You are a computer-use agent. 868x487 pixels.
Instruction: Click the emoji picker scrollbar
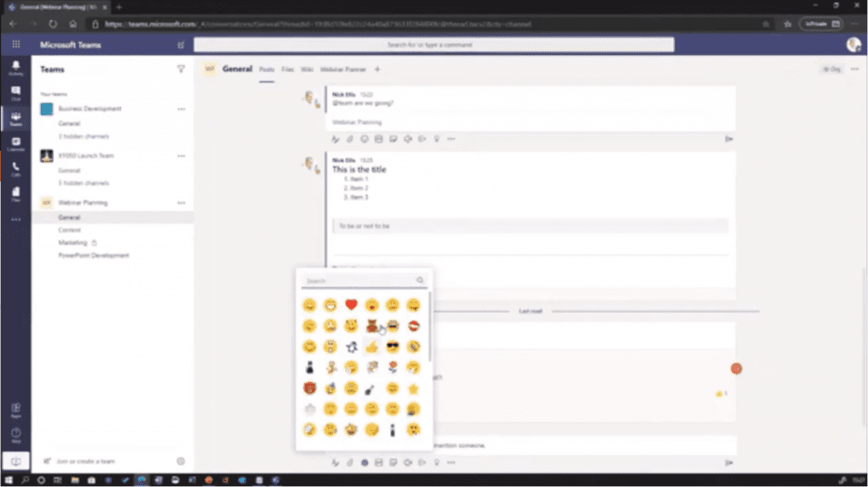[x=431, y=326]
